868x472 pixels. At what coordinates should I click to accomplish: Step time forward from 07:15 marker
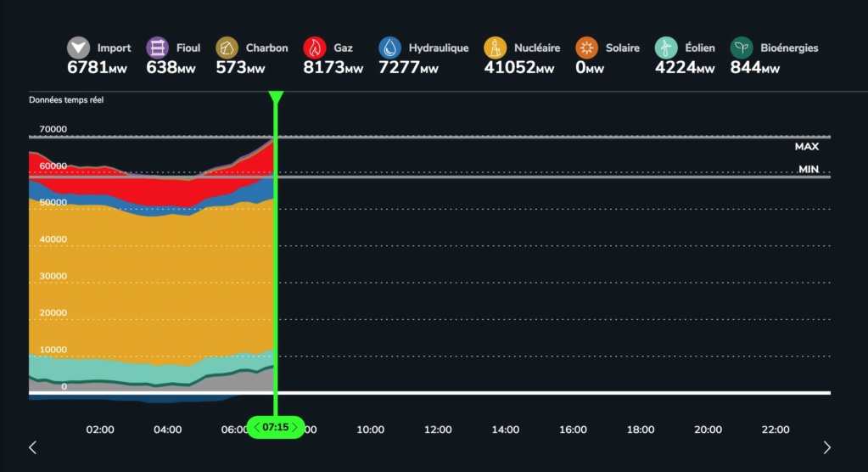click(294, 427)
